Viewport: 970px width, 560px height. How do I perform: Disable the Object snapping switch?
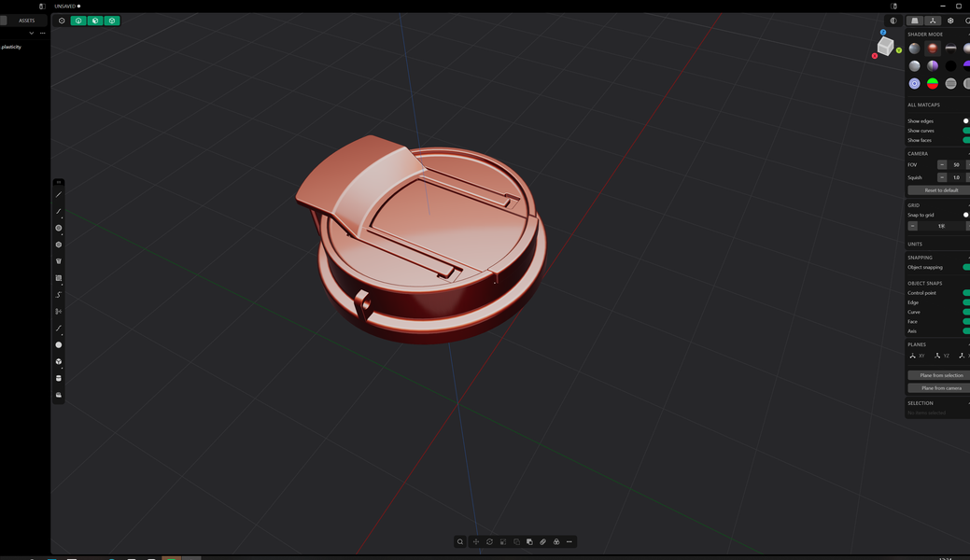[x=966, y=267]
